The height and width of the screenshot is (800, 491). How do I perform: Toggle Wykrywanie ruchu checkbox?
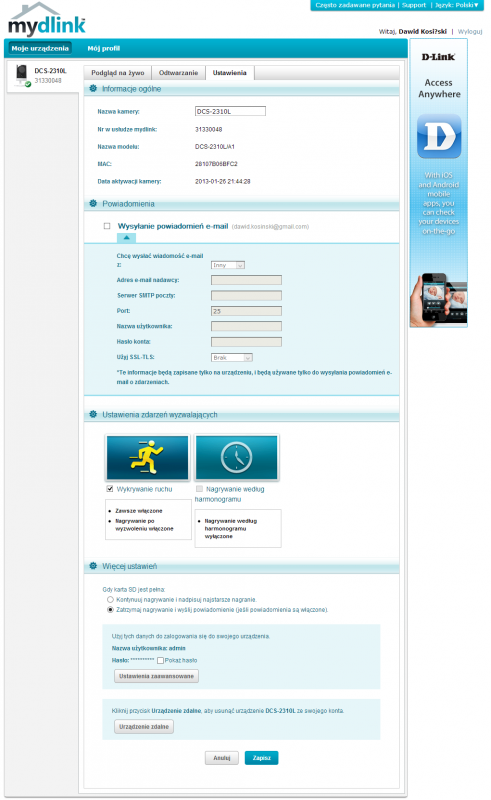click(109, 489)
